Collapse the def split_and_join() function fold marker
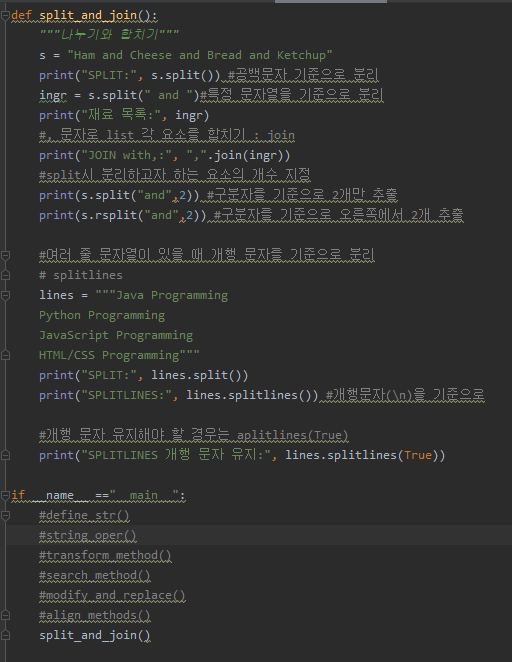The height and width of the screenshot is (662, 512). (5, 16)
